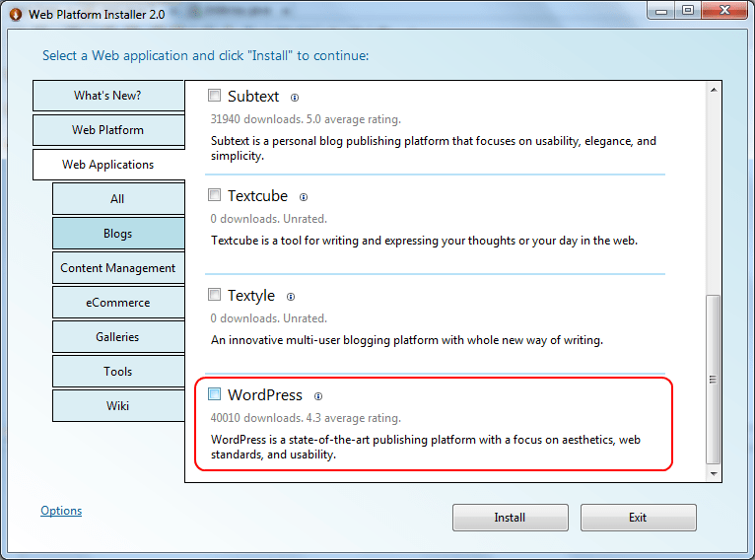
Task: Open the Textyle info icon
Action: pyautogui.click(x=291, y=297)
